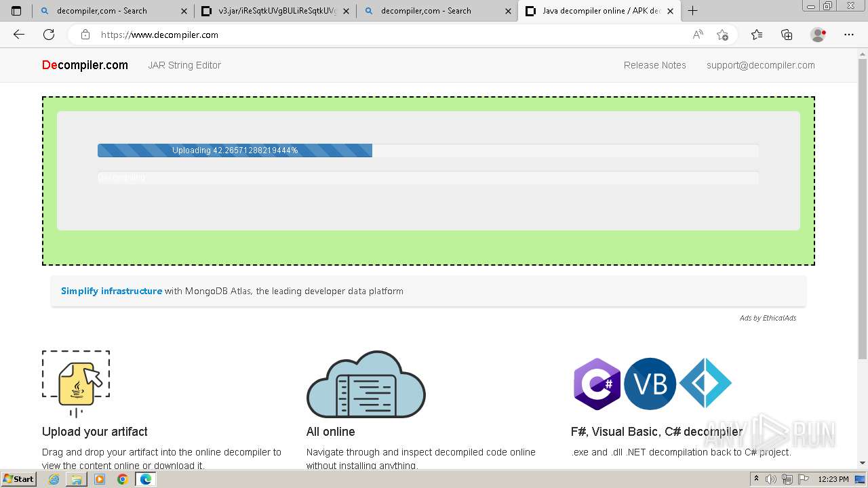Viewport: 868px width, 488px height.
Task: Click the F# logo icon
Action: 705,384
